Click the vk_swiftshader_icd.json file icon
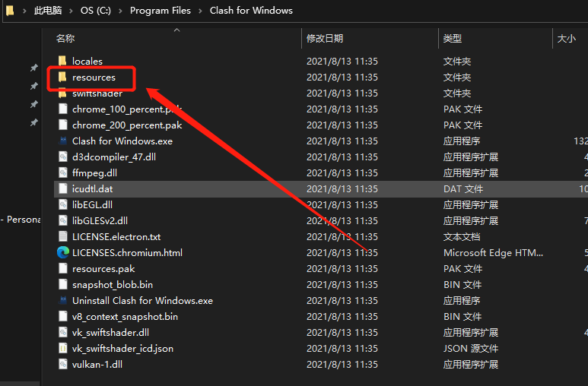The width and height of the screenshot is (588, 386). point(63,348)
